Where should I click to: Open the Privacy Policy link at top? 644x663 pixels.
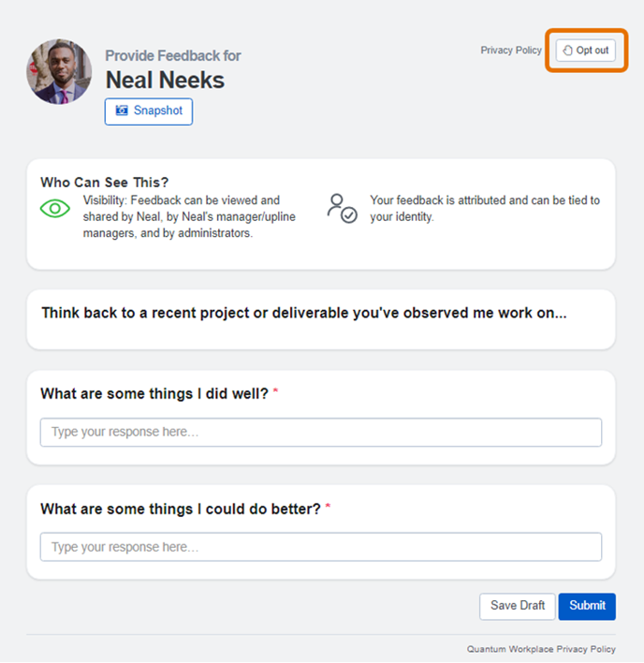511,51
